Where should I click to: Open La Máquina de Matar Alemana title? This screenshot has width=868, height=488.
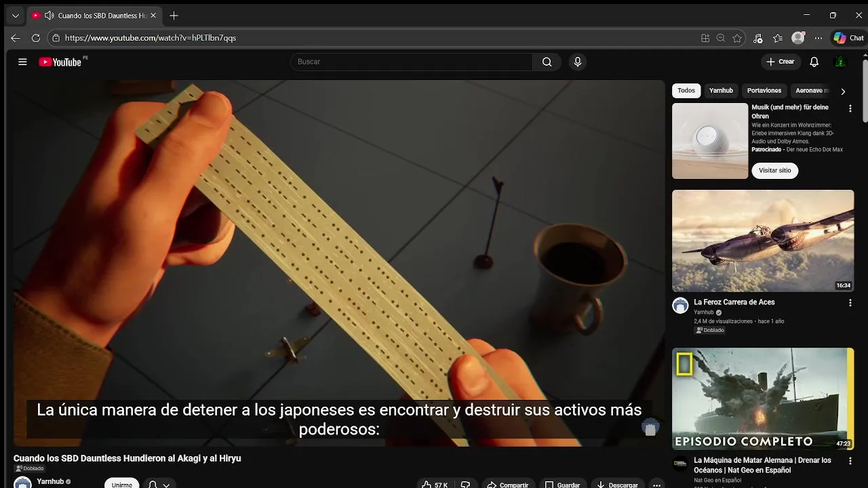click(x=762, y=465)
